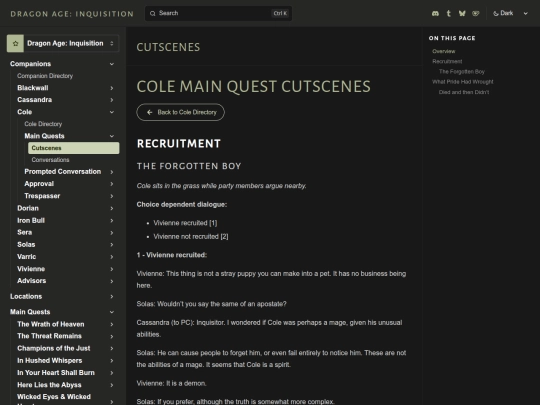Expand the Vivienne chevron
The width and height of the screenshot is (540, 405).
(112, 269)
